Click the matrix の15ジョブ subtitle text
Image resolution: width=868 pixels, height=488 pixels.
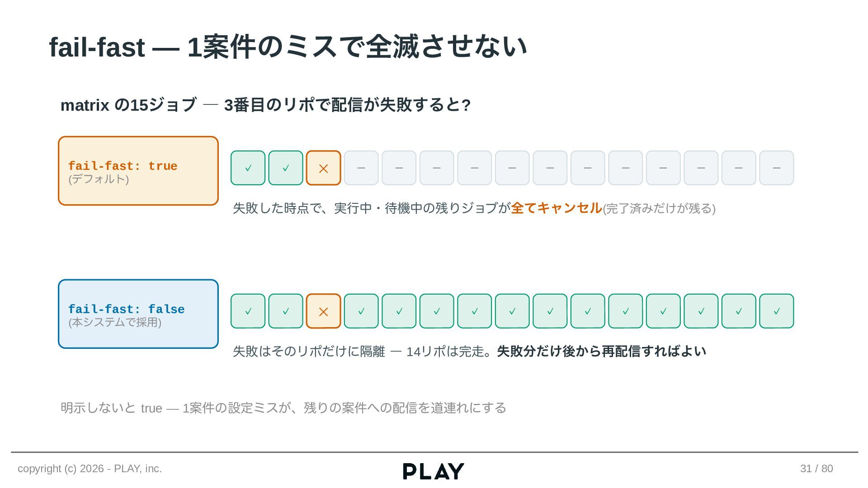click(266, 105)
